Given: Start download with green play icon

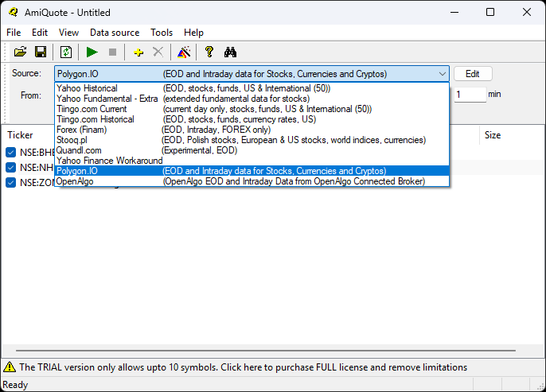Looking at the screenshot, I should (x=92, y=52).
